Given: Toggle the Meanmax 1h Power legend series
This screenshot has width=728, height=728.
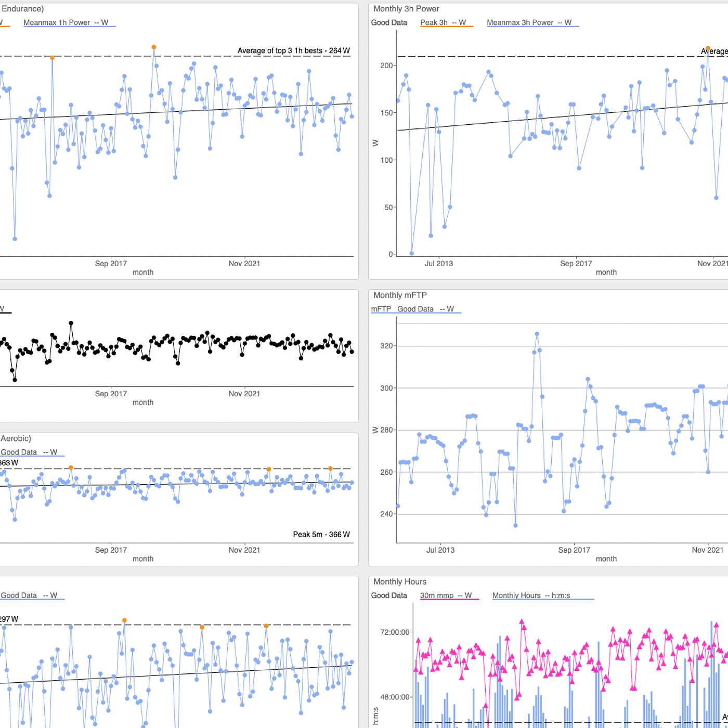Looking at the screenshot, I should point(66,23).
